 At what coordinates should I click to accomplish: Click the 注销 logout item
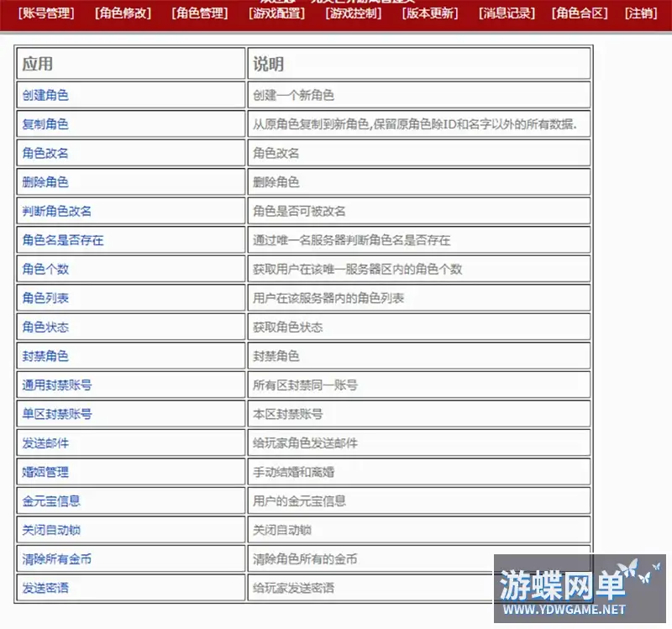pyautogui.click(x=641, y=13)
